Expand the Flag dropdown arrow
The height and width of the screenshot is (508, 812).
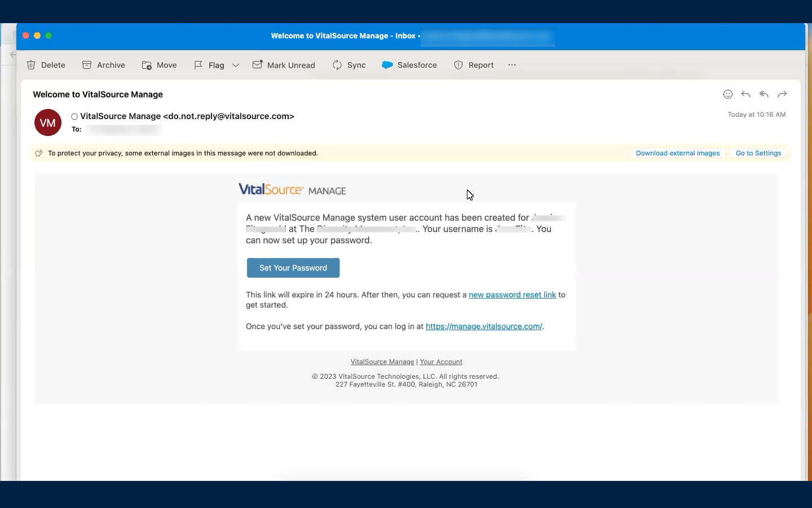pos(236,65)
